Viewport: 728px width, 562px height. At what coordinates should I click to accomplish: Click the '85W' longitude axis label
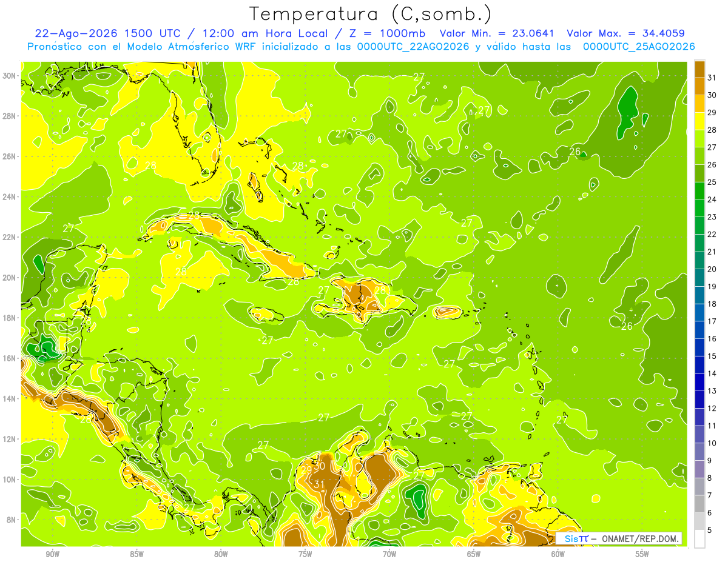(x=136, y=554)
